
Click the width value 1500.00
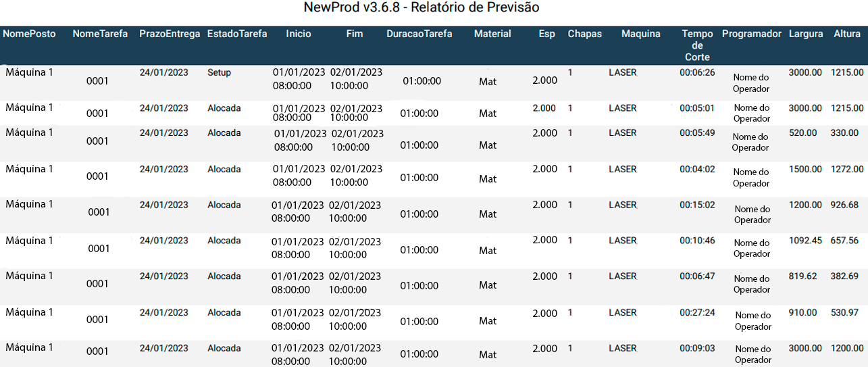(x=806, y=170)
